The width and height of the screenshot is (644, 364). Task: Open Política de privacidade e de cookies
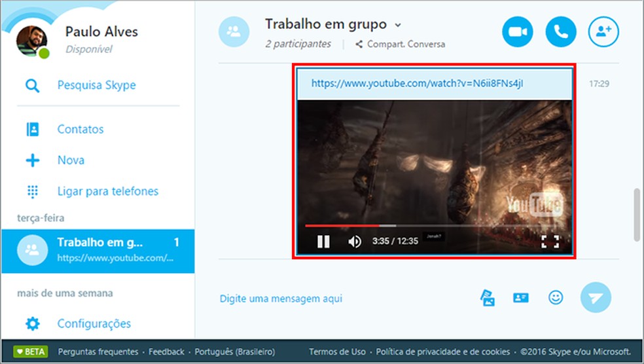coord(442,352)
